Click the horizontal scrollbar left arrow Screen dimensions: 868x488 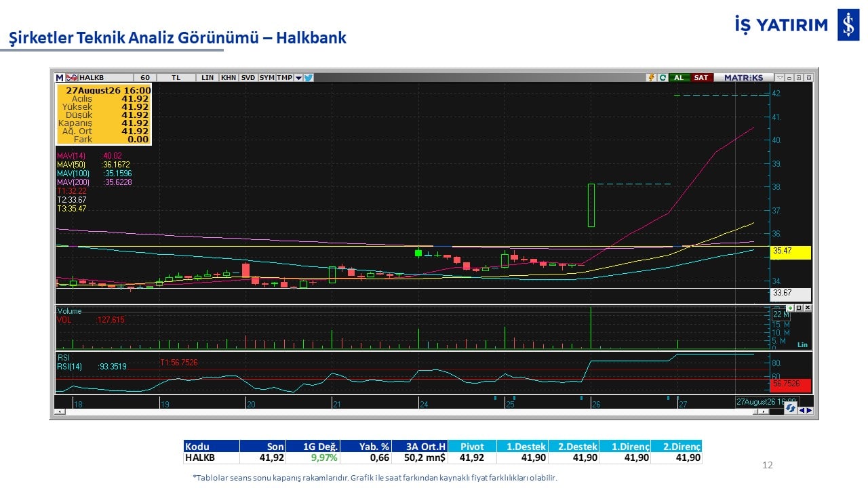60,411
